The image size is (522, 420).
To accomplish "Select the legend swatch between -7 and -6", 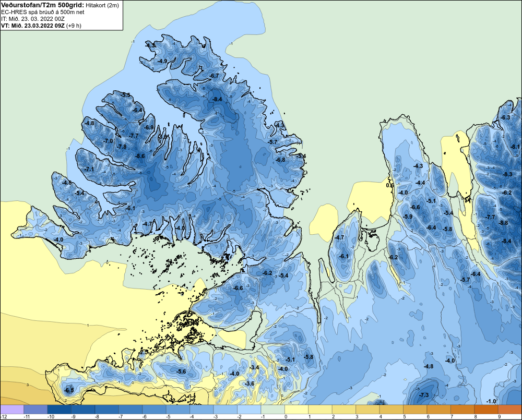I will tap(130, 409).
